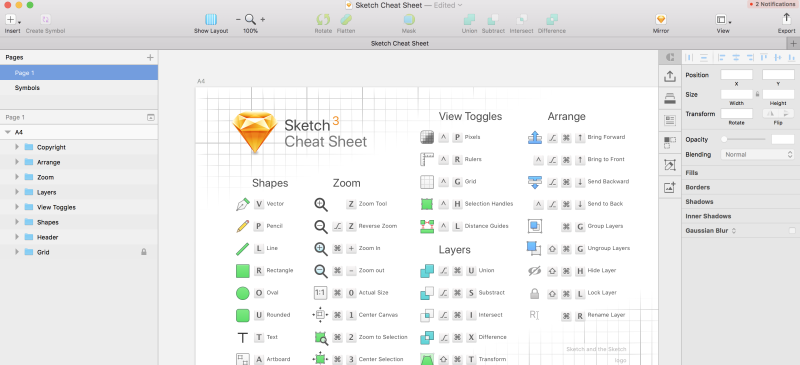This screenshot has width=800, height=365.
Task: Expand the View Toggles group
Action: coord(16,207)
